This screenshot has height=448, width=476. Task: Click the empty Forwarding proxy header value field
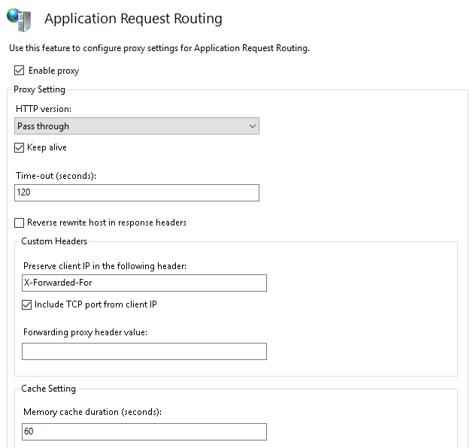pos(144,351)
